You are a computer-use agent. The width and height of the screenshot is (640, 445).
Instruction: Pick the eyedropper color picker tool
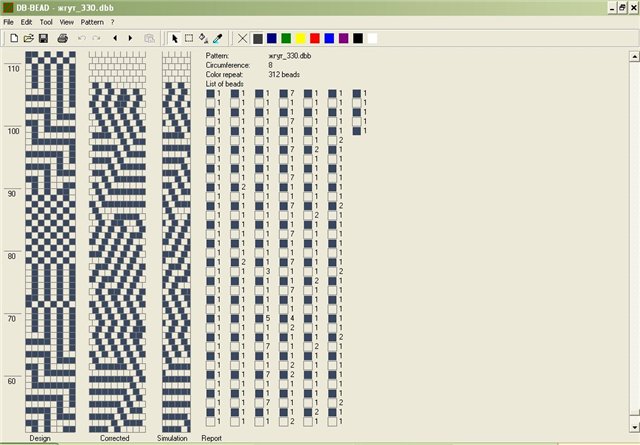pyautogui.click(x=218, y=38)
